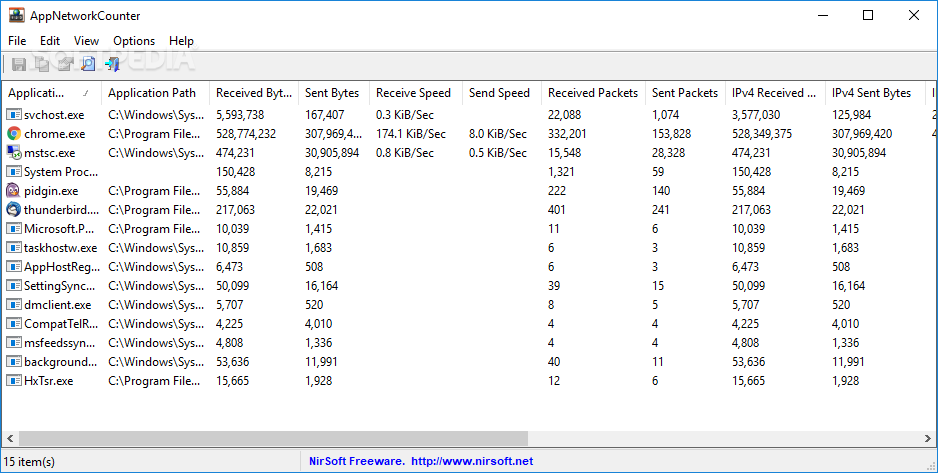Click send speed 0.5 KiB/Sec

pyautogui.click(x=498, y=153)
